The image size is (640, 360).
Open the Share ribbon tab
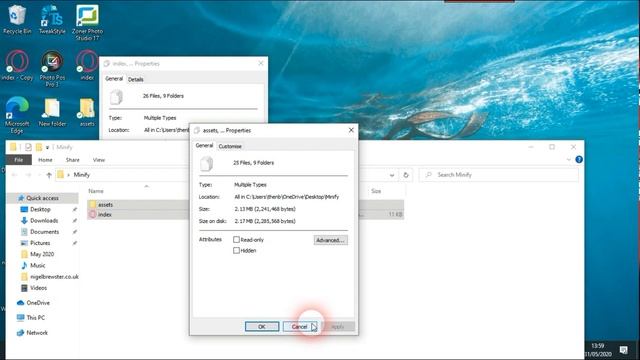pyautogui.click(x=72, y=160)
